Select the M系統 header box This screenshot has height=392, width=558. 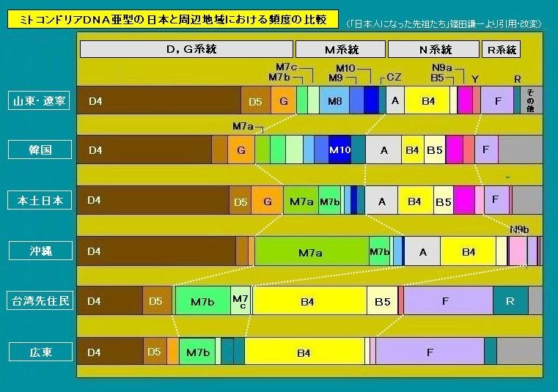(x=340, y=50)
